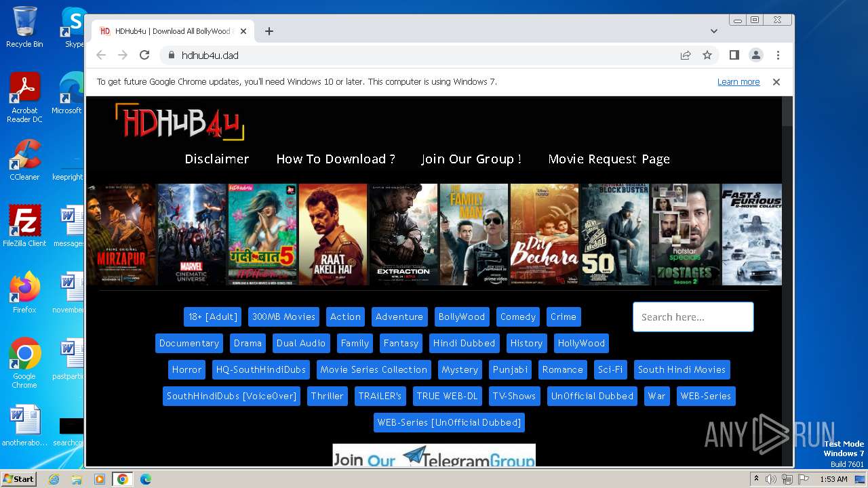Viewport: 868px width, 488px height.
Task: Select the WEB-Series category tag
Action: pos(706,396)
